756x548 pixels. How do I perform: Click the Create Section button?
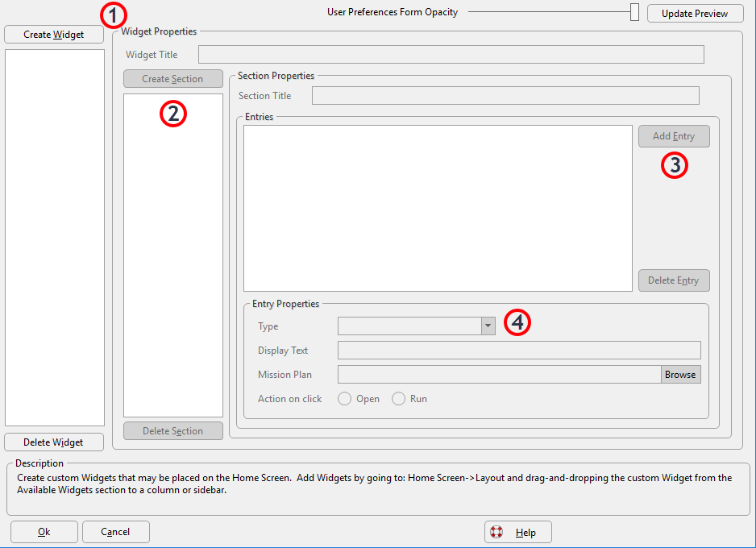coord(173,78)
